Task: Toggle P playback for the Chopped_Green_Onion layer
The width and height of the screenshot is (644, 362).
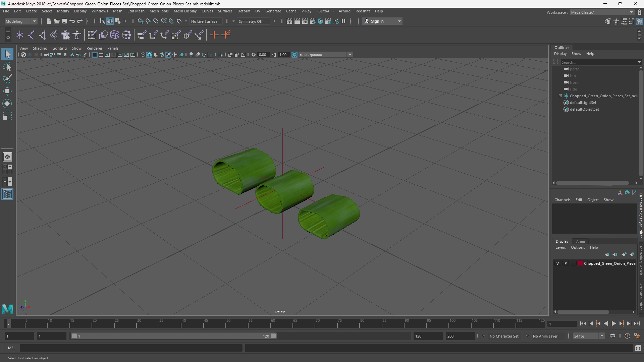Action: click(x=566, y=263)
